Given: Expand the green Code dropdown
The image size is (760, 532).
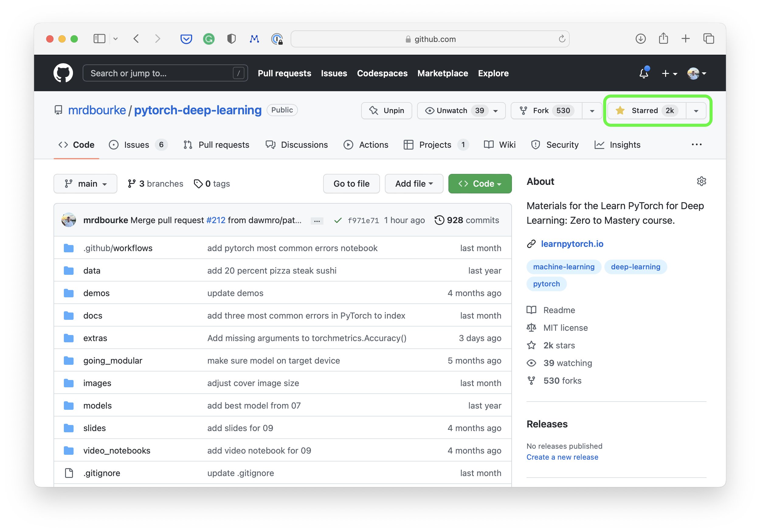Looking at the screenshot, I should point(480,184).
